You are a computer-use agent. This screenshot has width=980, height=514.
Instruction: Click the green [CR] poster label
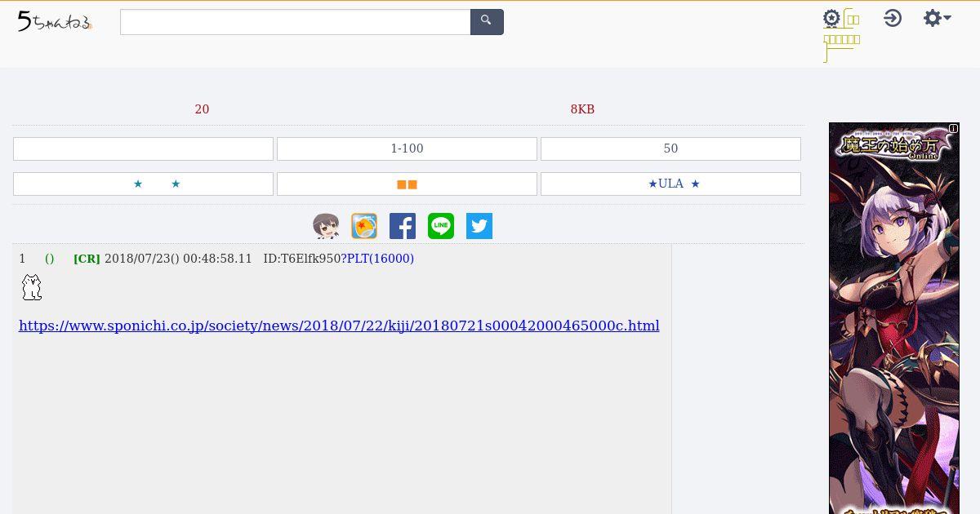click(87, 259)
